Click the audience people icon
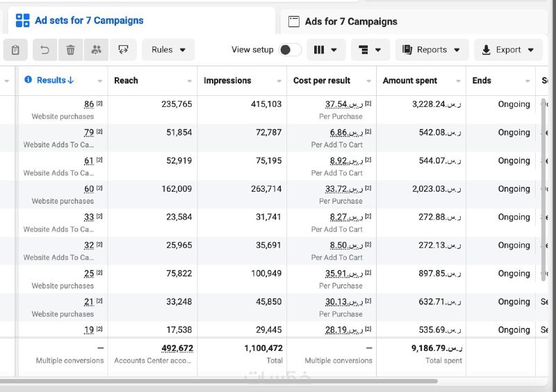The height and width of the screenshot is (392, 556). pyautogui.click(x=96, y=50)
